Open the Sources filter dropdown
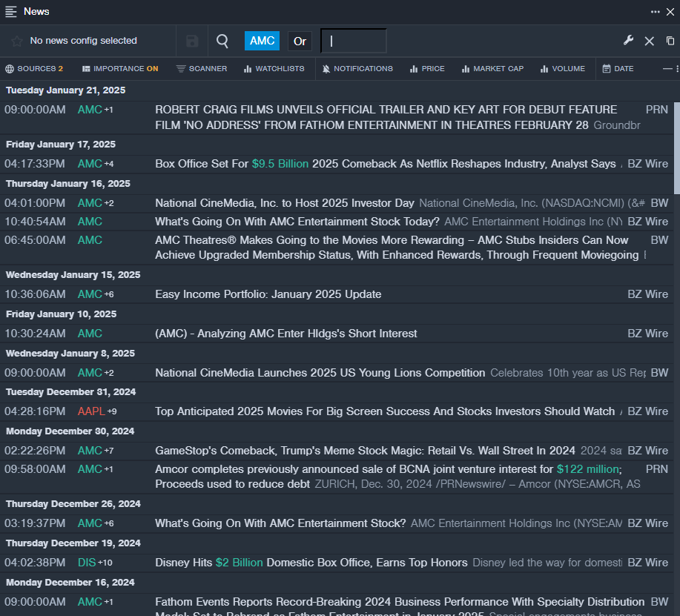Image resolution: width=680 pixels, height=616 pixels. click(x=34, y=69)
